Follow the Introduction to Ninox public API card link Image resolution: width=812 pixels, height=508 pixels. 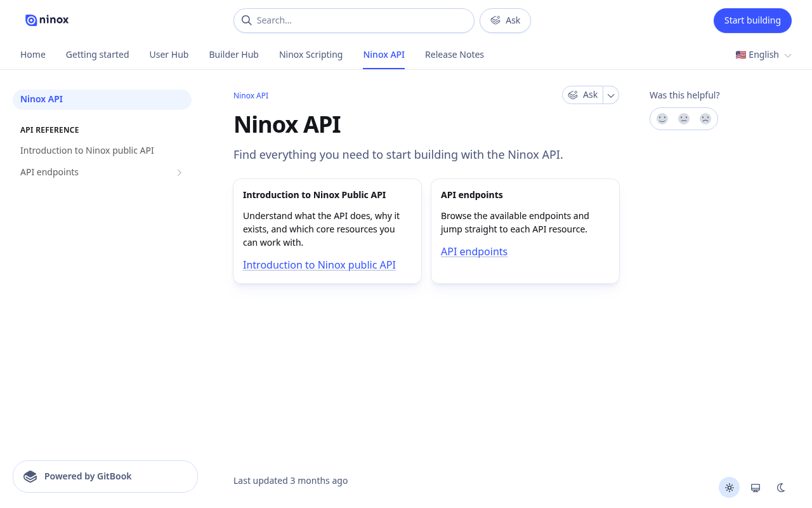coord(319,265)
